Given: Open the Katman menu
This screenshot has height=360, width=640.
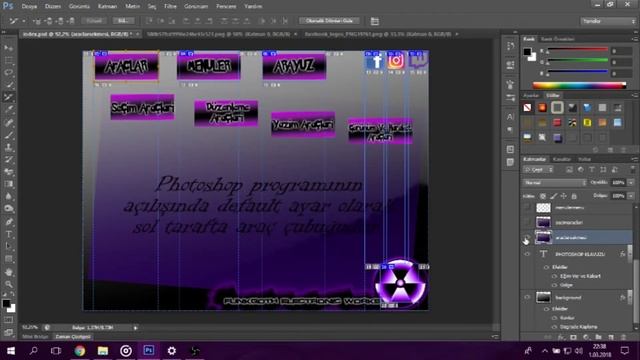Looking at the screenshot, I should point(108,7).
